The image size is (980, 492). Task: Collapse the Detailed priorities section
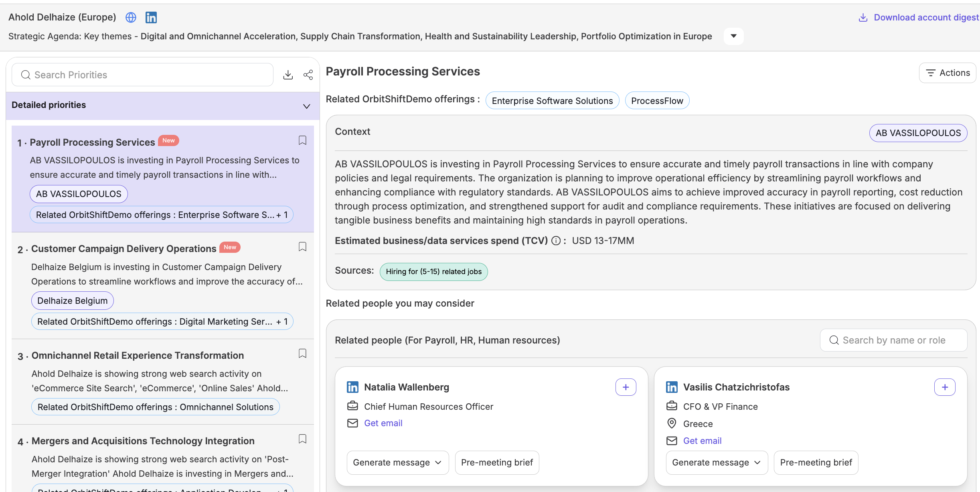(306, 106)
